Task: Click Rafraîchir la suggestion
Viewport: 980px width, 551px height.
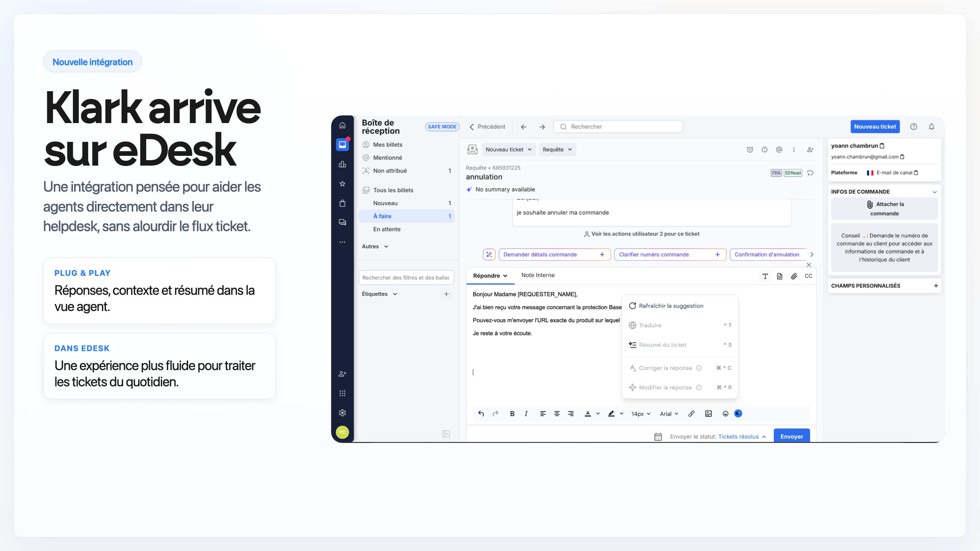Action: pos(671,305)
